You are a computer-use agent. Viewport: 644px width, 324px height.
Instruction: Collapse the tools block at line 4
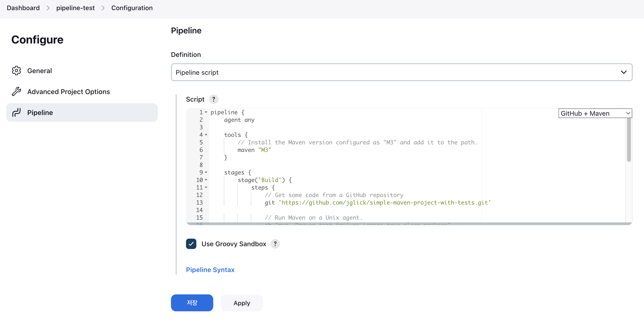coord(206,135)
